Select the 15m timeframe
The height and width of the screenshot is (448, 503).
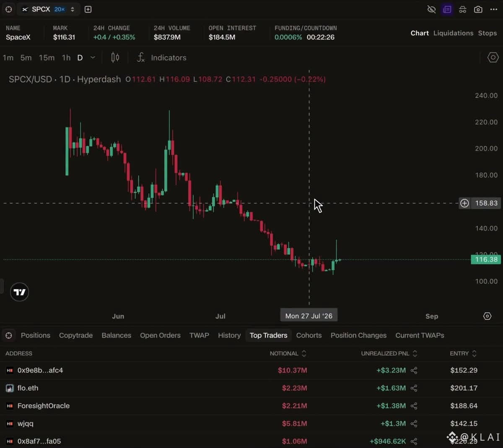point(47,58)
